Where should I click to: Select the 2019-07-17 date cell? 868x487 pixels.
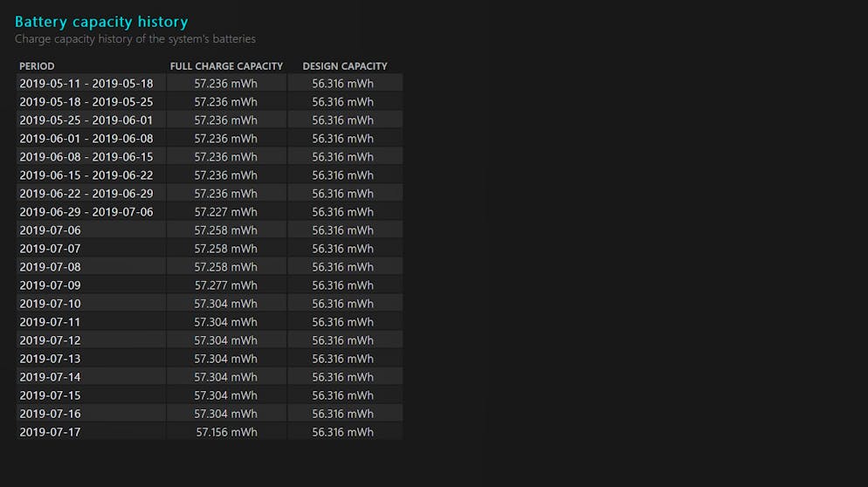[51, 432]
